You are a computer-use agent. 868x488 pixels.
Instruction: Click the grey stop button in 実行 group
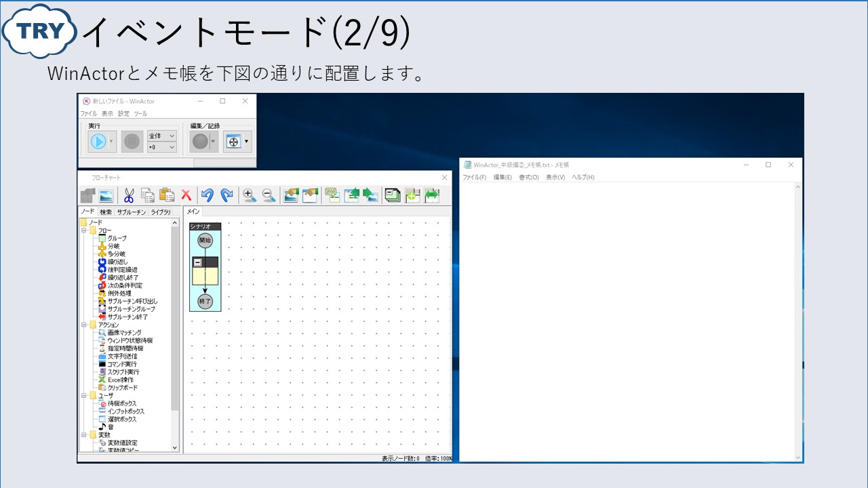click(x=132, y=142)
